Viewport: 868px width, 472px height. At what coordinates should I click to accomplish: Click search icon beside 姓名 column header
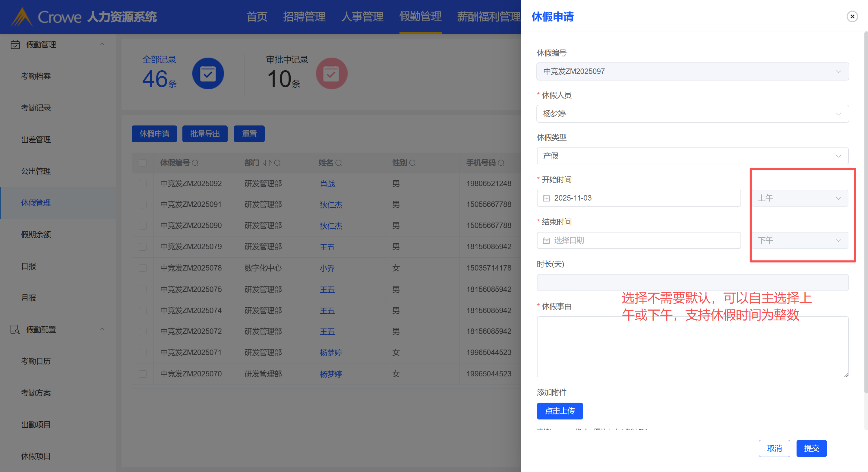point(339,163)
